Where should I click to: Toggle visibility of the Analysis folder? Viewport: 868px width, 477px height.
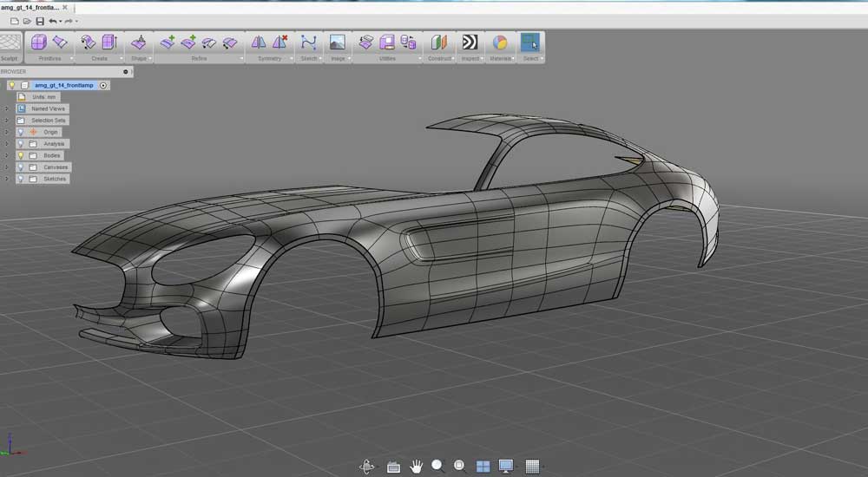coord(21,144)
